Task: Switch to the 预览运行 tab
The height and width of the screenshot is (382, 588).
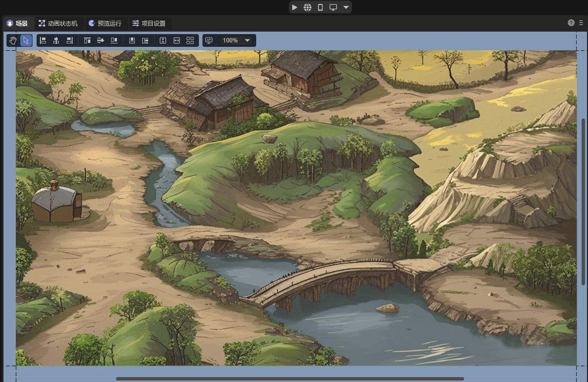Action: point(105,23)
